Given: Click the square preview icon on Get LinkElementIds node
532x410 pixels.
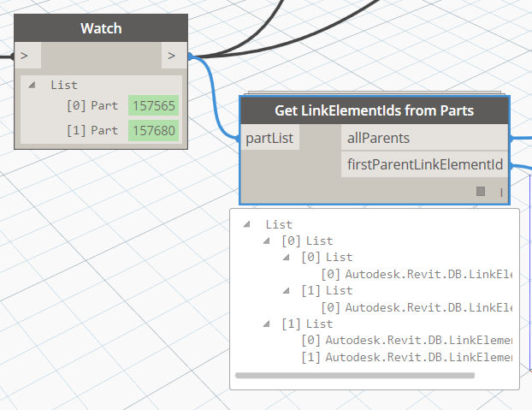Looking at the screenshot, I should [x=481, y=191].
